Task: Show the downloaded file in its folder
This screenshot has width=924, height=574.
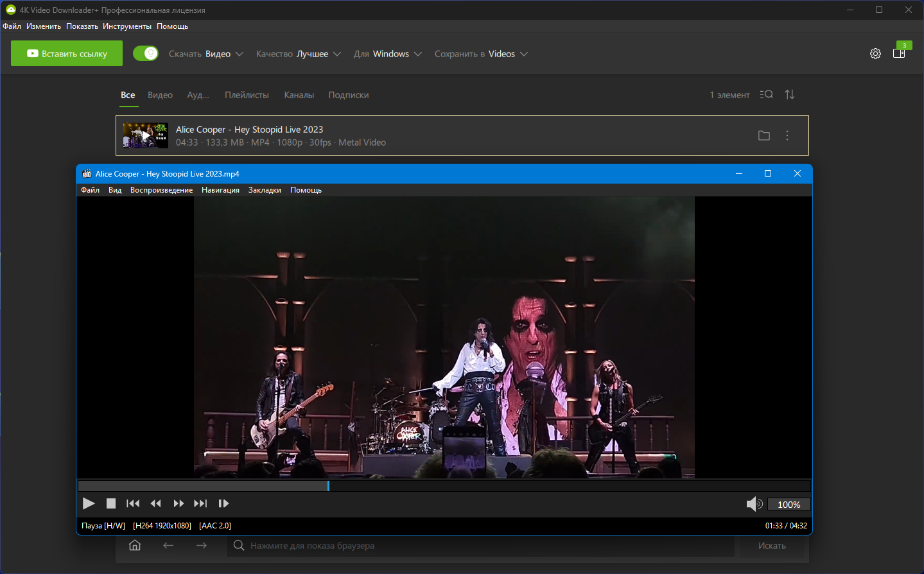Action: click(763, 135)
